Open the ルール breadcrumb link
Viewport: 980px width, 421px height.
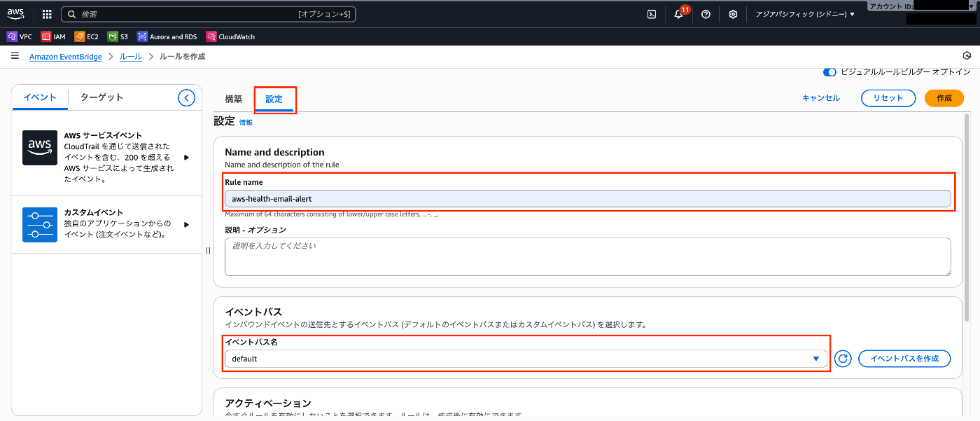pyautogui.click(x=131, y=57)
